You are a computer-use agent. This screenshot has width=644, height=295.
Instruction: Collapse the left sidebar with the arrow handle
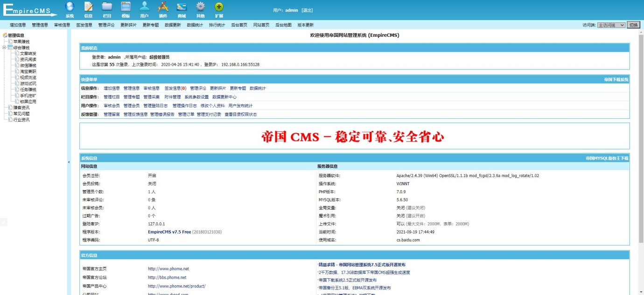coord(69,162)
